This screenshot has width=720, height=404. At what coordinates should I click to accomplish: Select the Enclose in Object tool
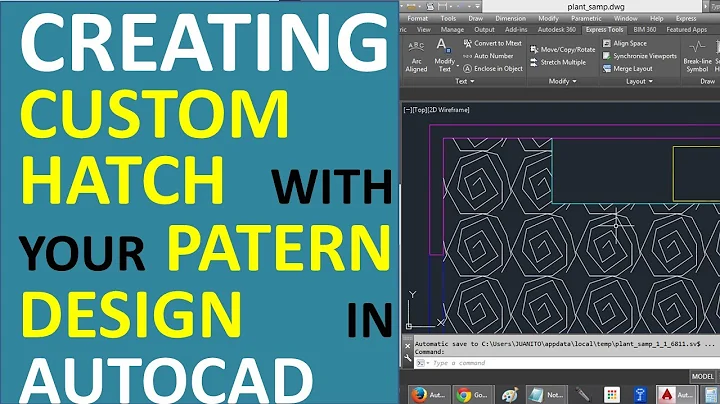click(493, 69)
